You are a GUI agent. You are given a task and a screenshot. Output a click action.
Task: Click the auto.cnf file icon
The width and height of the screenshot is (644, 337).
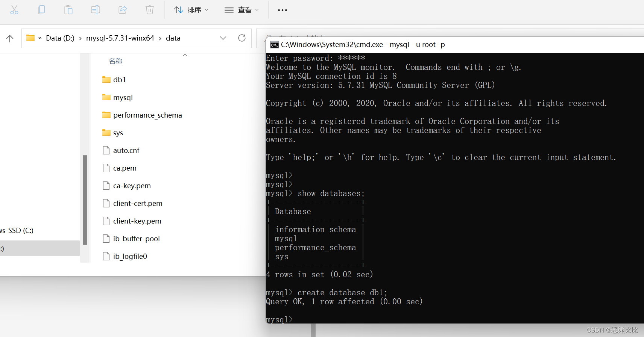point(106,150)
